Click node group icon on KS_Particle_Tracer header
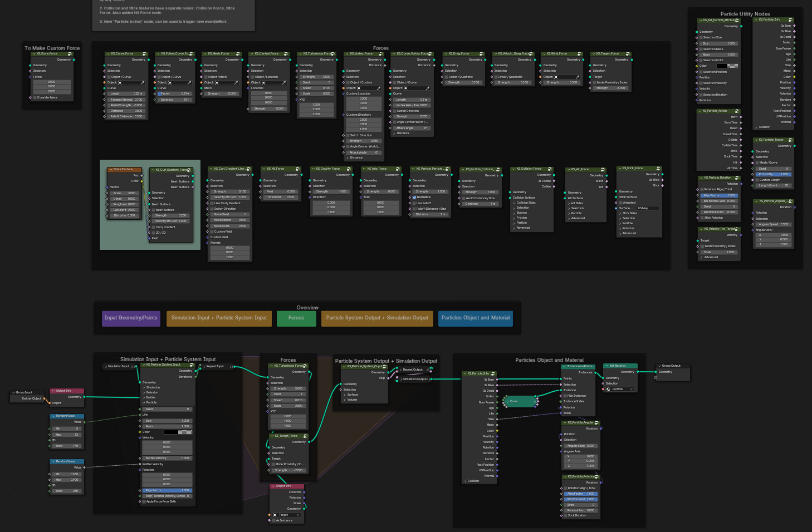The image size is (812, 532). coord(790,140)
